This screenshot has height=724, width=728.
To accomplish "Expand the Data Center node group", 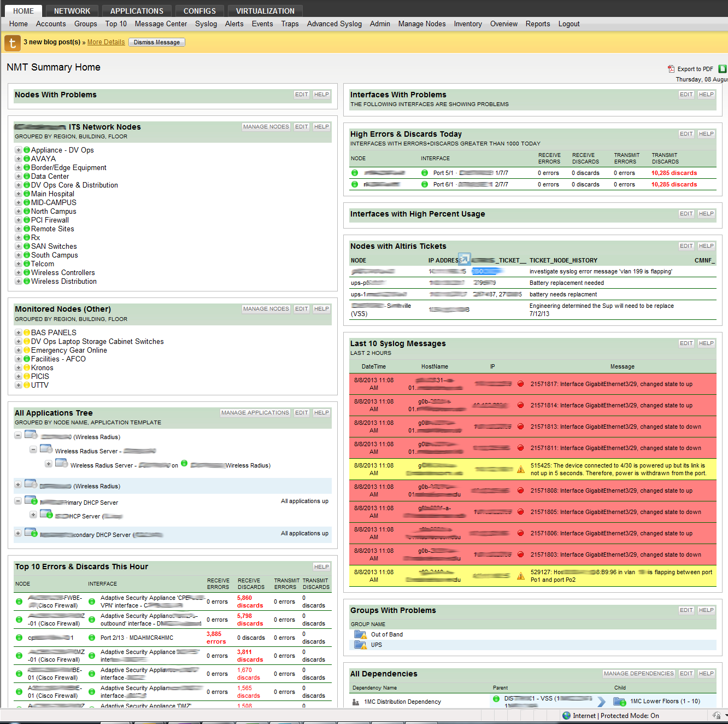I will coord(18,177).
